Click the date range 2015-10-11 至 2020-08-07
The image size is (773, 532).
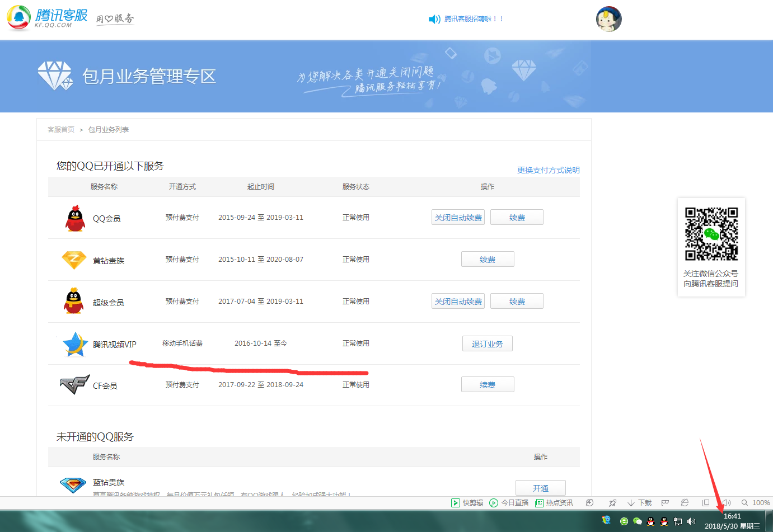261,260
